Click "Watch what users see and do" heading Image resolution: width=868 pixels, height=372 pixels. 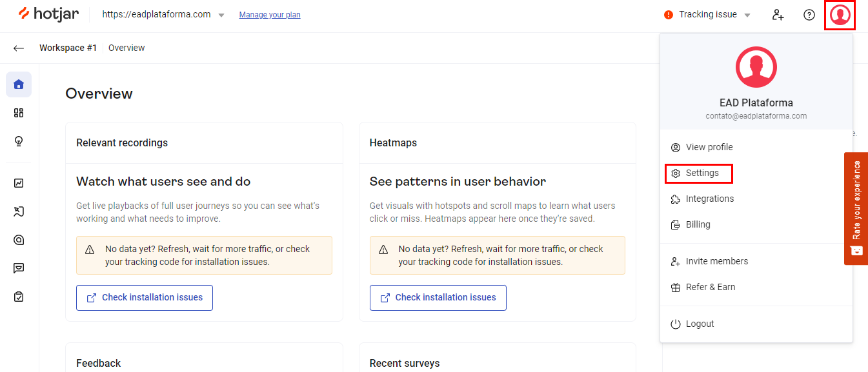(163, 182)
